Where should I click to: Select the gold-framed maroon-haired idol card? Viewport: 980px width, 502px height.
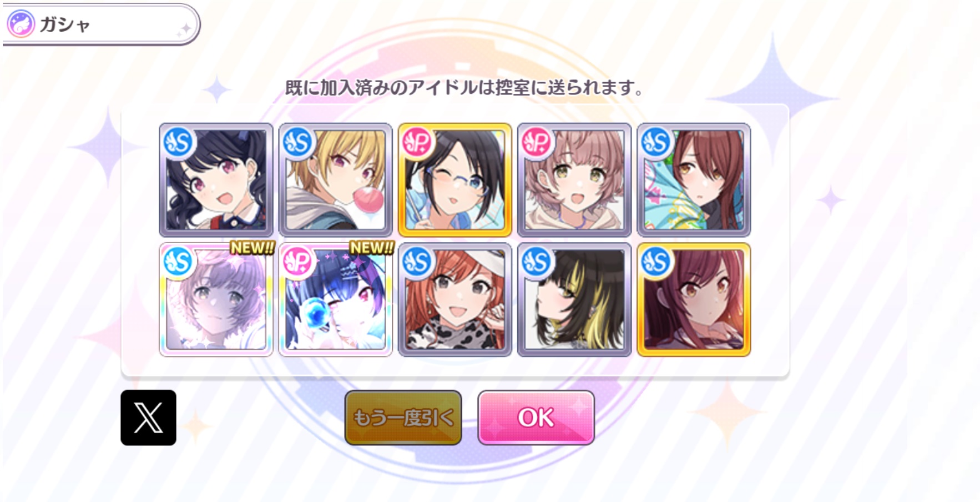click(694, 299)
